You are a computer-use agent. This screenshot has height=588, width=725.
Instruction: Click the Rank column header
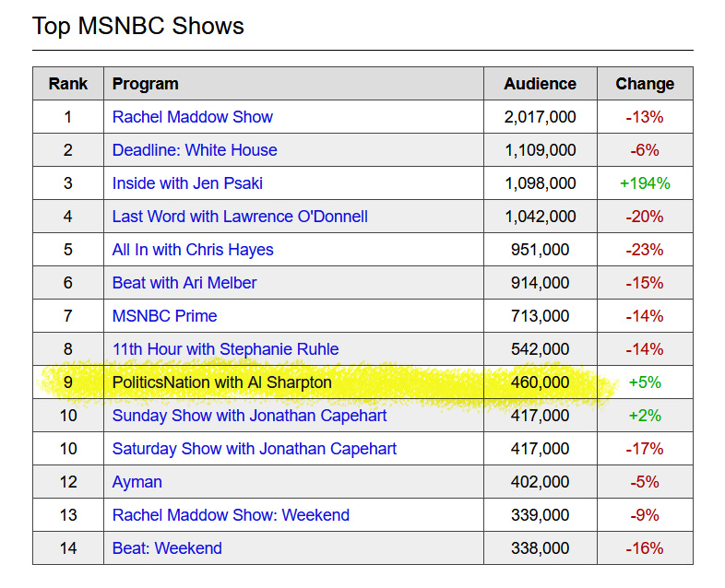68,84
